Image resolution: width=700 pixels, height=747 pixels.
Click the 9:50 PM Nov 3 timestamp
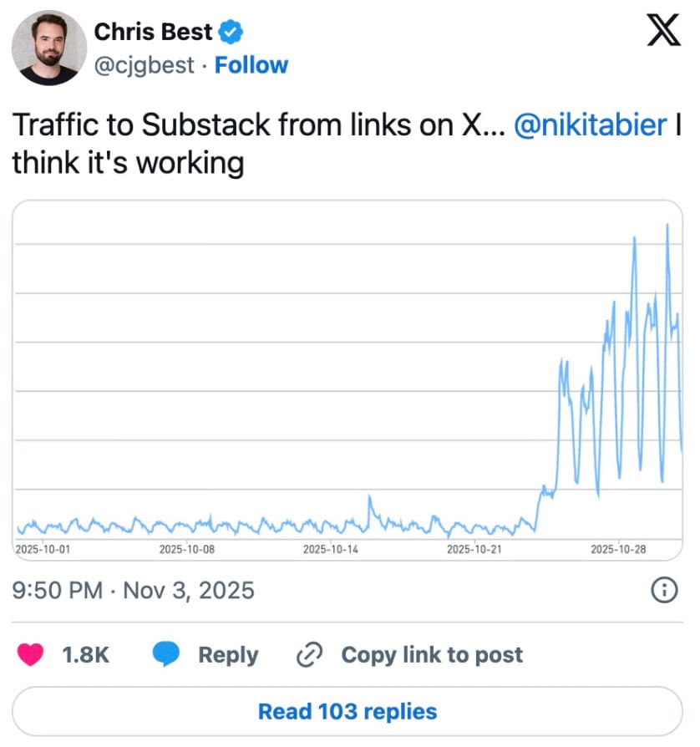(134, 591)
